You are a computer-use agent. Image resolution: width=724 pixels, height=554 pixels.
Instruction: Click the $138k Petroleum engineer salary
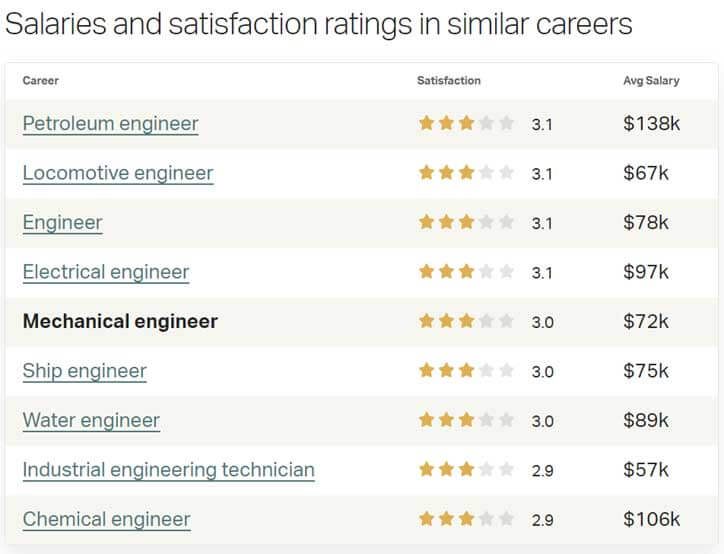click(652, 124)
